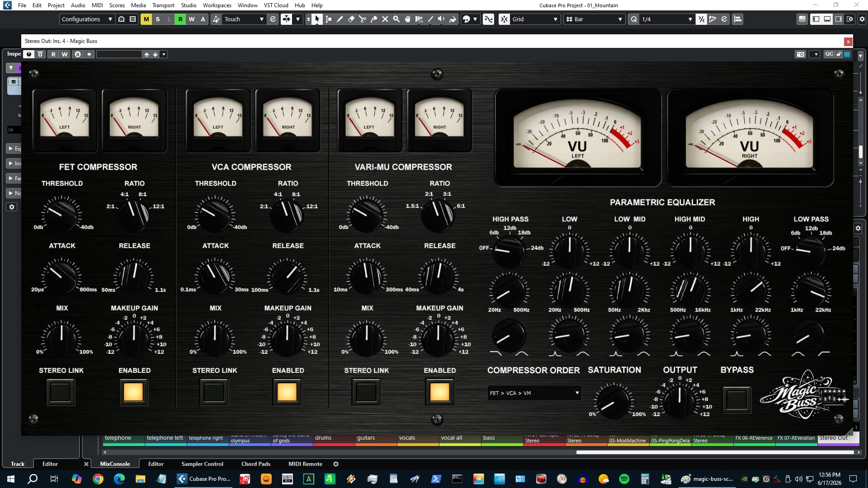Viewport: 868px width, 488px height.
Task: Toggle the lower zone visibility icon
Action: coord(827,19)
